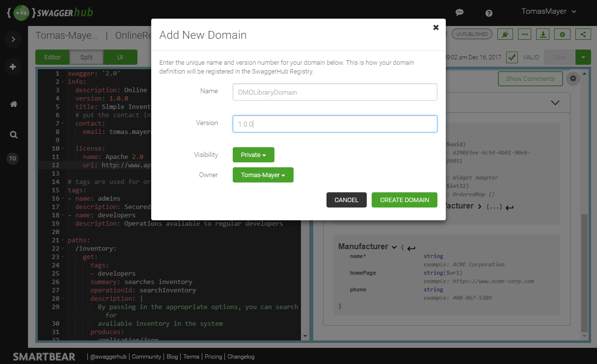
Task: Open the Visibility Private dropdown
Action: [x=253, y=155]
